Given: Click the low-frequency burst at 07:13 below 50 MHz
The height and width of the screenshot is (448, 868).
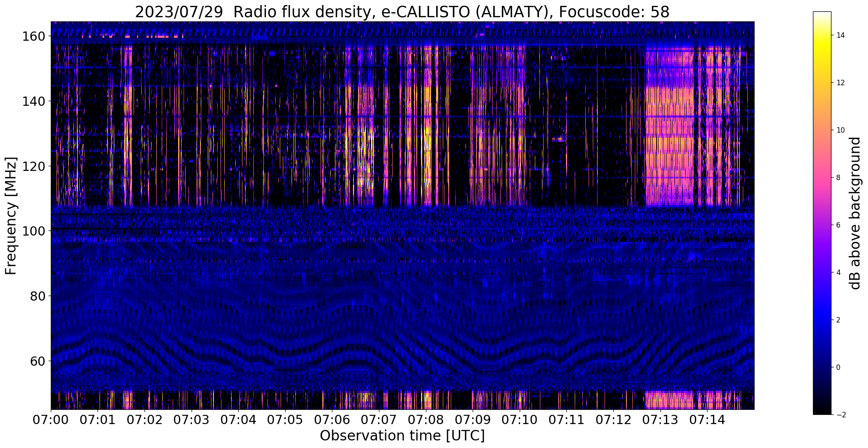Looking at the screenshot, I should (x=669, y=400).
